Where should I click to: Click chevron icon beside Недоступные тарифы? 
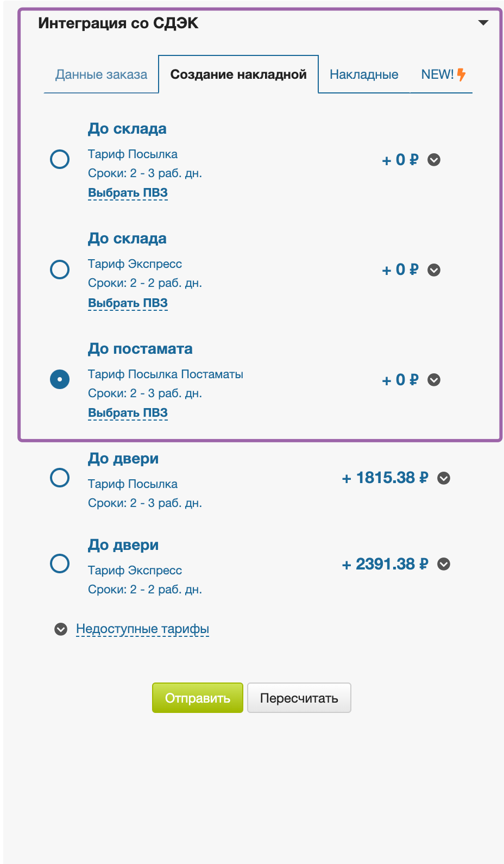pyautogui.click(x=61, y=629)
